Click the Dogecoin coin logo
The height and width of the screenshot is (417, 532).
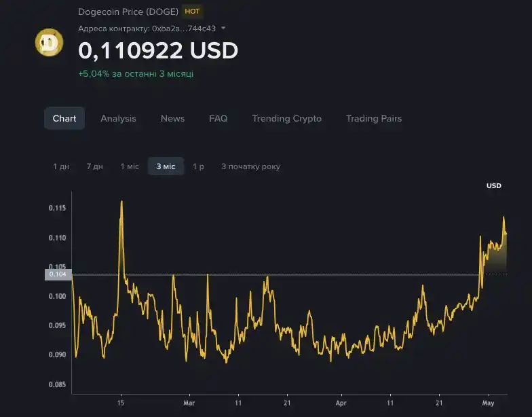click(x=49, y=42)
